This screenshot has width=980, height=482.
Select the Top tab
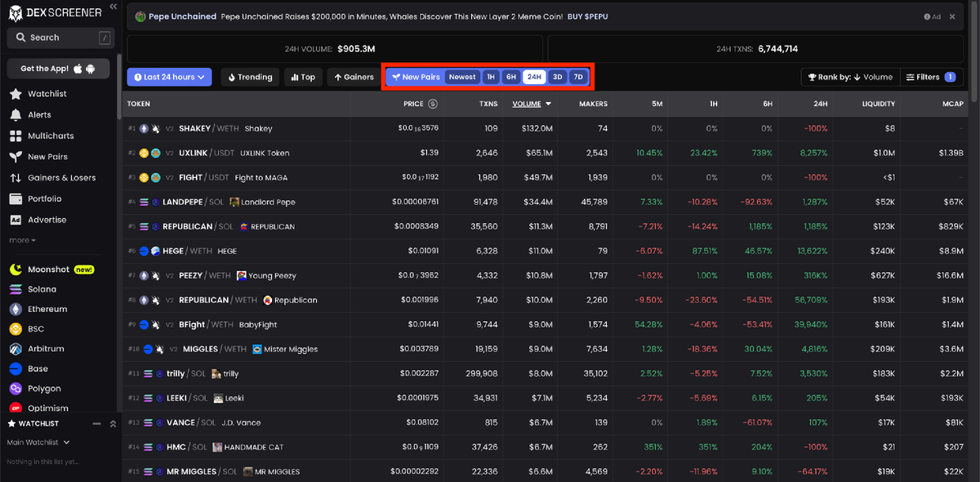pyautogui.click(x=302, y=77)
